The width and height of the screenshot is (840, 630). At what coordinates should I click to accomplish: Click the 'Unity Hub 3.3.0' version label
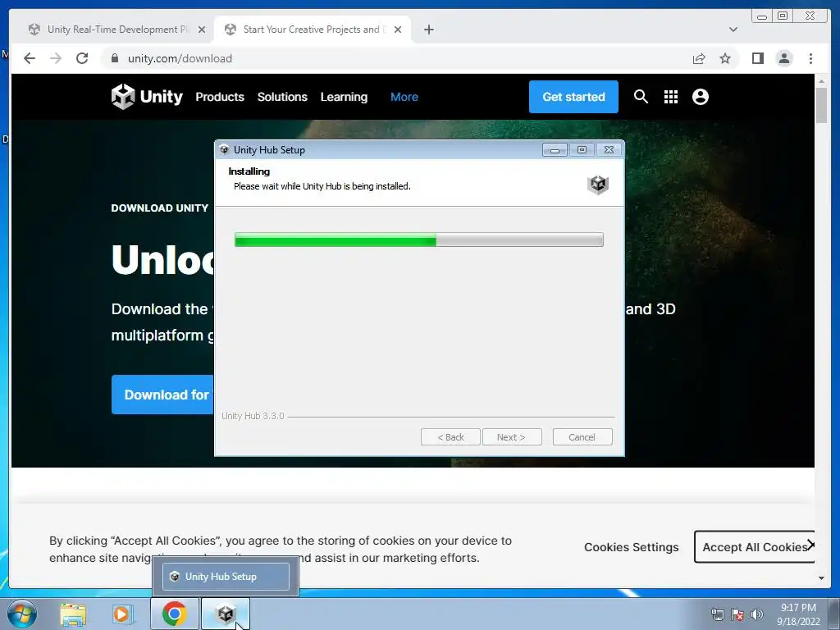(x=253, y=416)
